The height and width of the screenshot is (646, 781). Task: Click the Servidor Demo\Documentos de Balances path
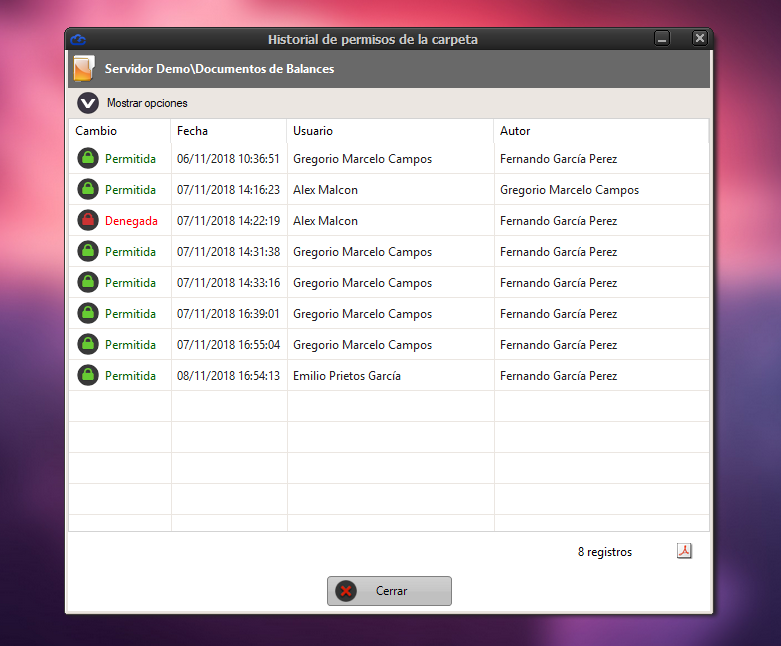219,69
